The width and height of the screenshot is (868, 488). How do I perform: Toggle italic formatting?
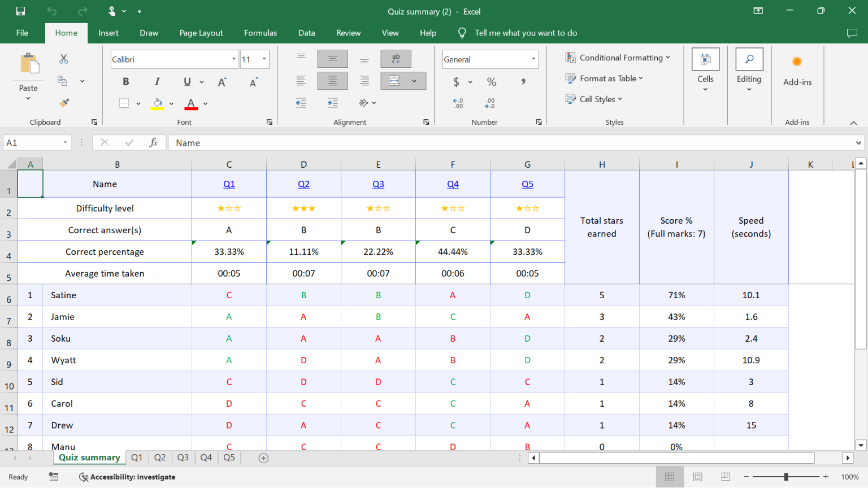click(x=157, y=81)
